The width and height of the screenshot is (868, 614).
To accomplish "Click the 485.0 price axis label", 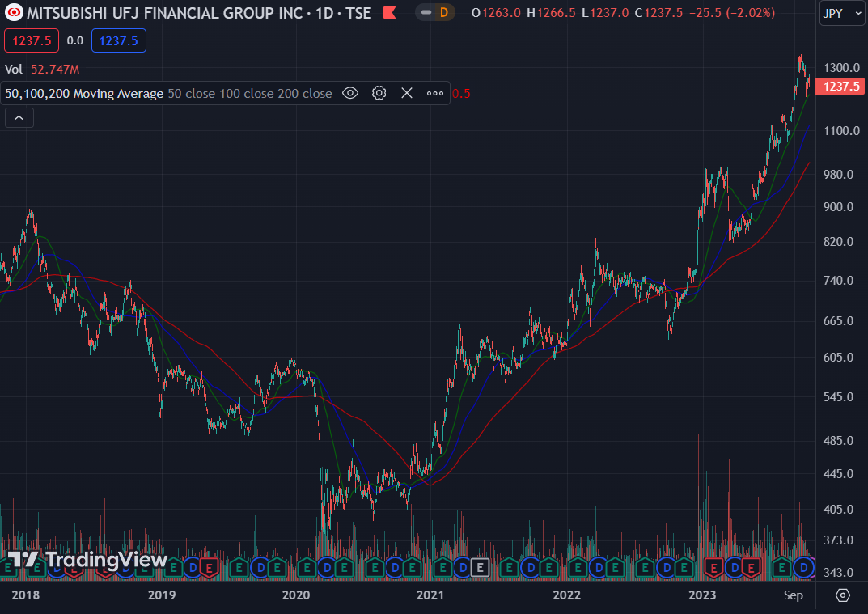I will tap(838, 441).
